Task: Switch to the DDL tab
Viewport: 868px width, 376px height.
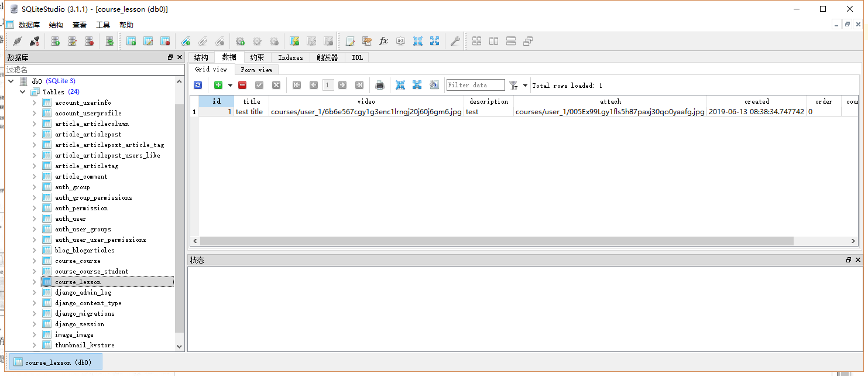Action: [x=357, y=57]
